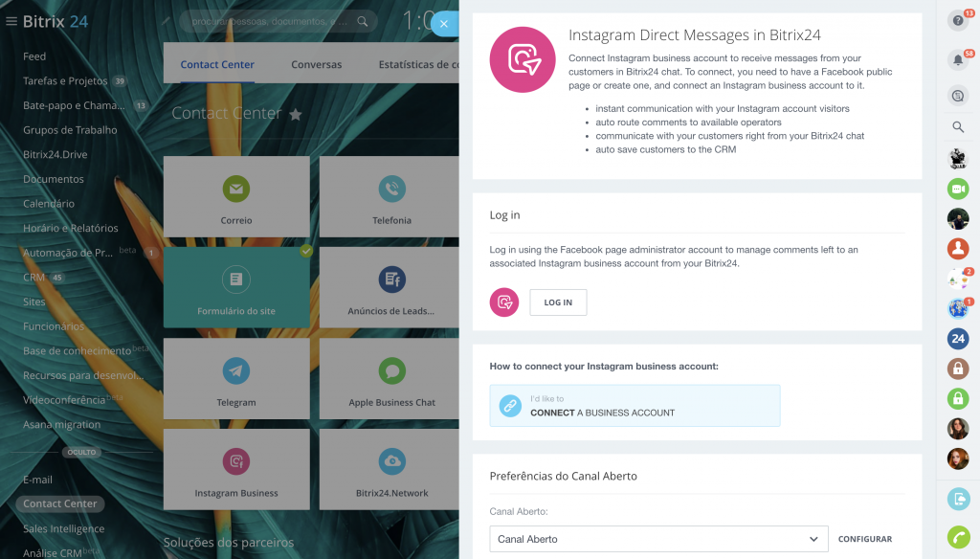Close the Instagram slider panel
Viewport: 980px width, 559px height.
(x=443, y=24)
